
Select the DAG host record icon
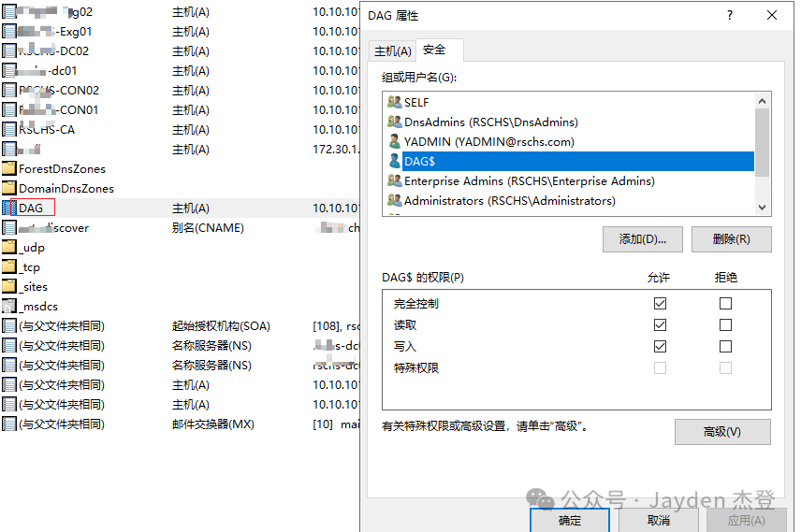click(x=9, y=208)
